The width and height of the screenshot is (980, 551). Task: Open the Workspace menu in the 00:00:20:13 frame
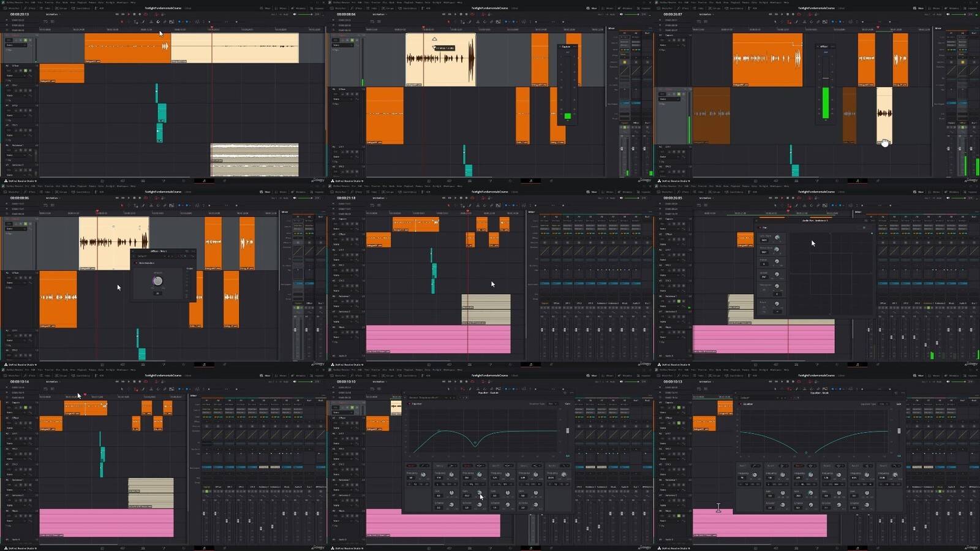(x=123, y=2)
